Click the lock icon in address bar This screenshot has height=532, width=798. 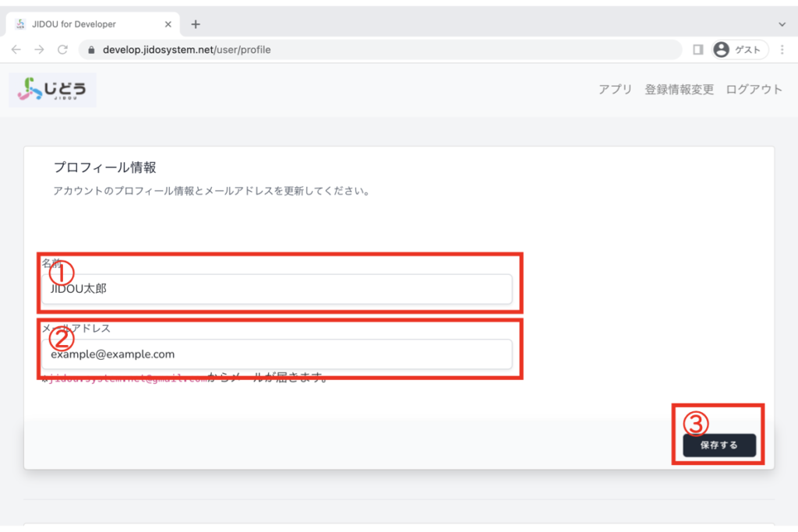[92, 50]
